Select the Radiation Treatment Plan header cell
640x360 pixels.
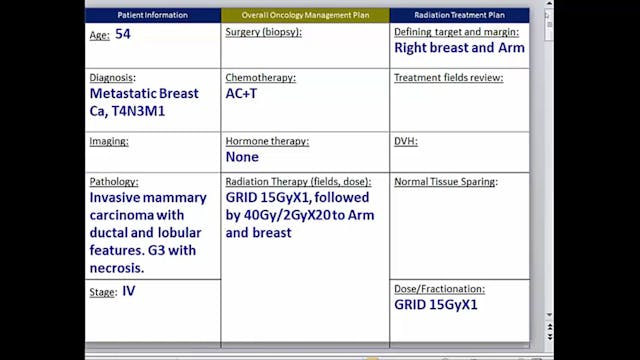click(x=460, y=15)
